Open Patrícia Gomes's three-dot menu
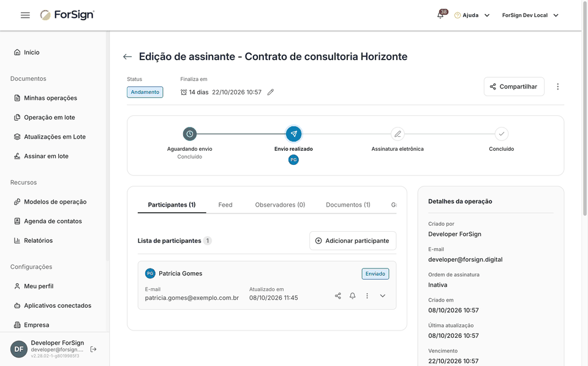588x366 pixels. tap(367, 295)
